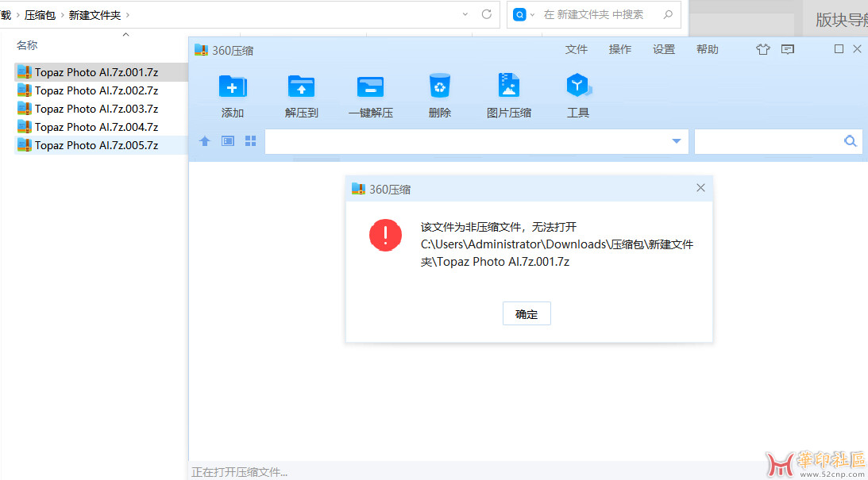Go up one level with the arrow icon
The height and width of the screenshot is (480, 868).
(205, 141)
